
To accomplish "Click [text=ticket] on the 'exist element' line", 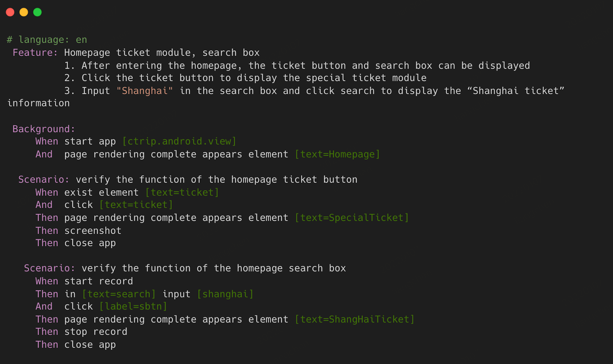I will point(182,192).
